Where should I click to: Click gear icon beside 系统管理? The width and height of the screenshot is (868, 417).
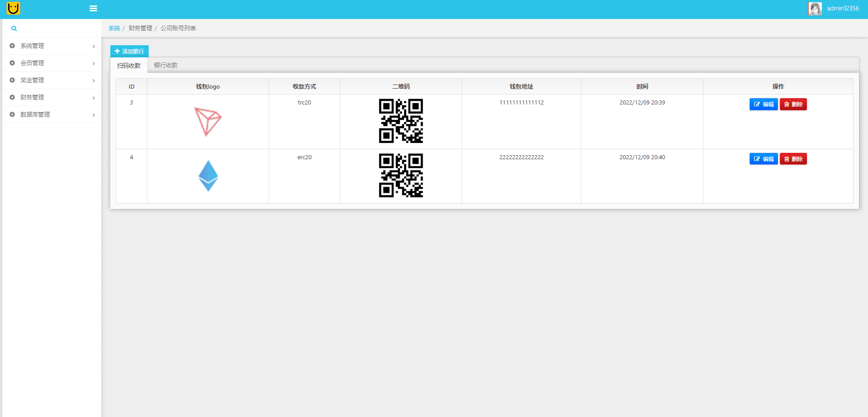[12, 46]
